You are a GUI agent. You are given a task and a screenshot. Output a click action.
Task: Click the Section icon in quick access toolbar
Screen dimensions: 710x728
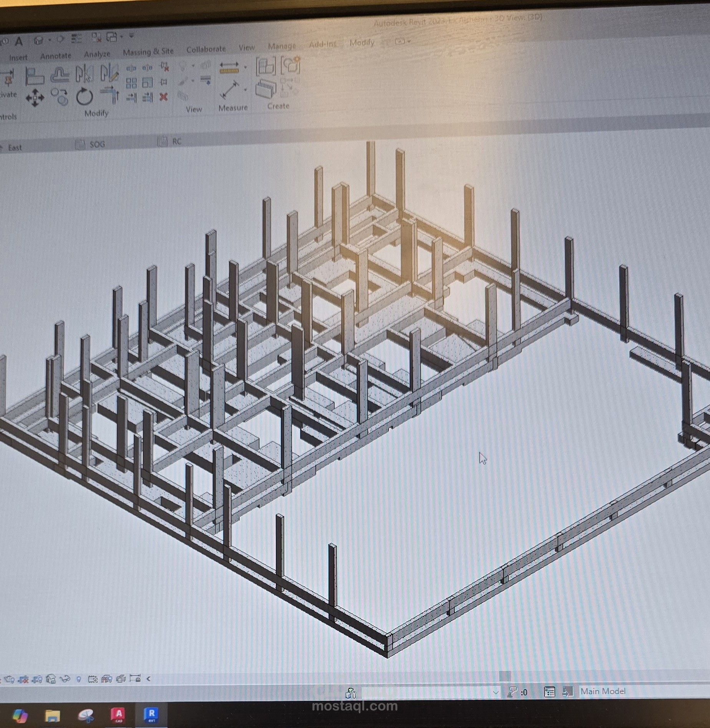click(60, 40)
